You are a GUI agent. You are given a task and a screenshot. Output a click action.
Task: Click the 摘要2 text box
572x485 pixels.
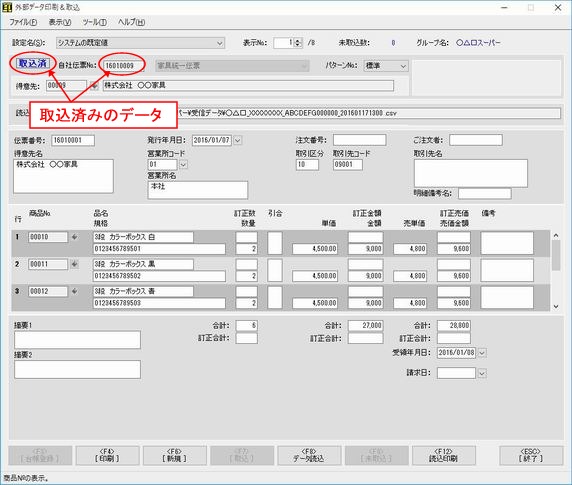pyautogui.click(x=77, y=369)
